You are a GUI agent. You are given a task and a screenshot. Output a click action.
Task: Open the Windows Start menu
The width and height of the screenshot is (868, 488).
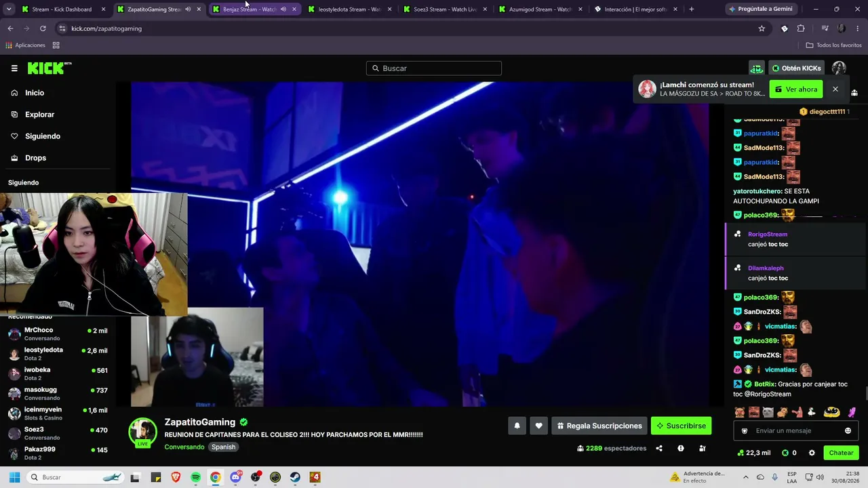coord(14,477)
